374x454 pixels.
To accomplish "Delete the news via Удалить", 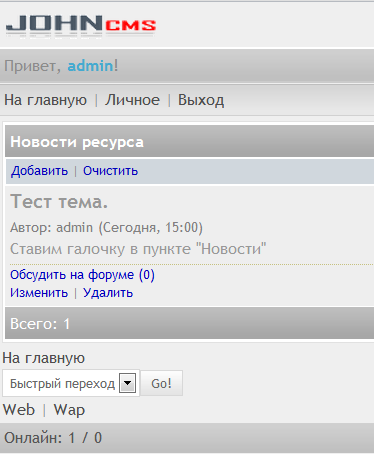I will pos(108,293).
